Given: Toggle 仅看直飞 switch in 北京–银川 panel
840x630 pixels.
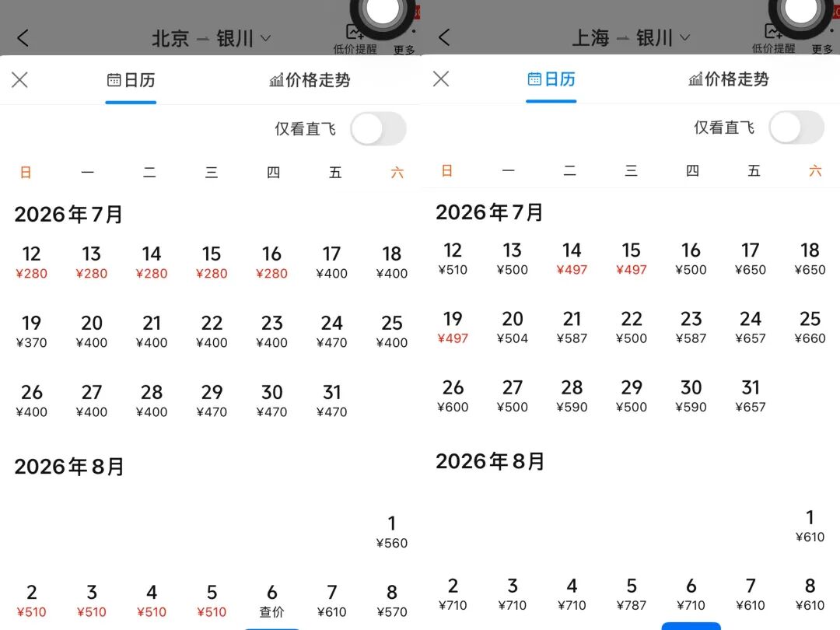Looking at the screenshot, I should [x=378, y=128].
